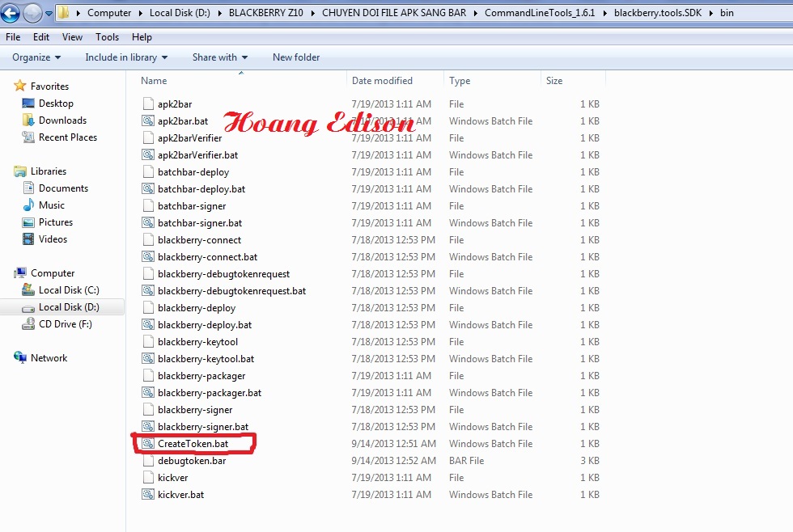The image size is (793, 532).
Task: Click the 3 KB size cell
Action: click(x=590, y=460)
